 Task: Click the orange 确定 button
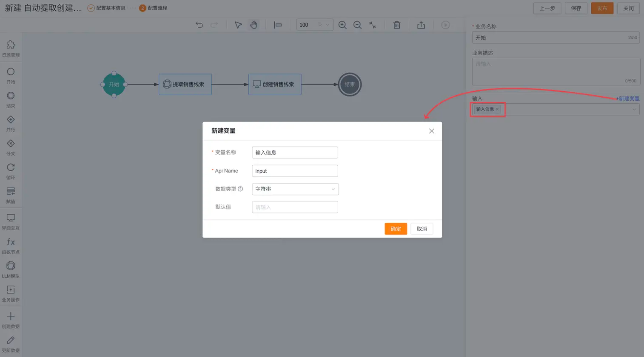coord(396,229)
